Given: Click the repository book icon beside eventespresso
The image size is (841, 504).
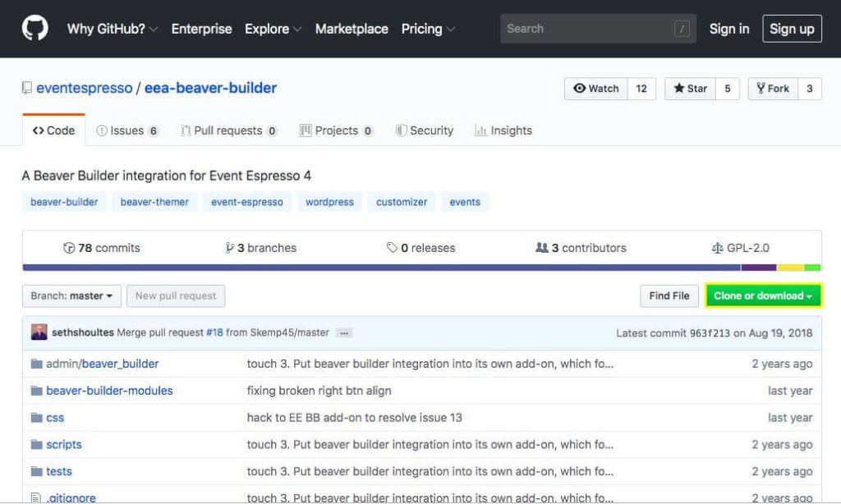Looking at the screenshot, I should [x=26, y=88].
